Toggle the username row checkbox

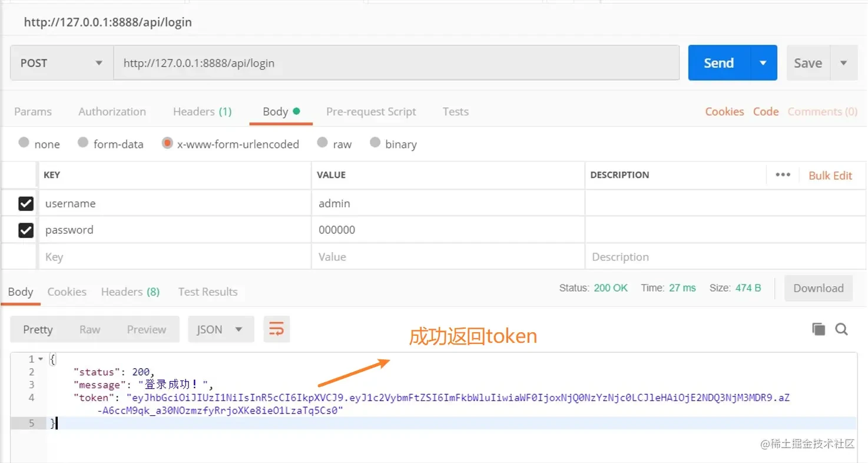click(x=26, y=203)
